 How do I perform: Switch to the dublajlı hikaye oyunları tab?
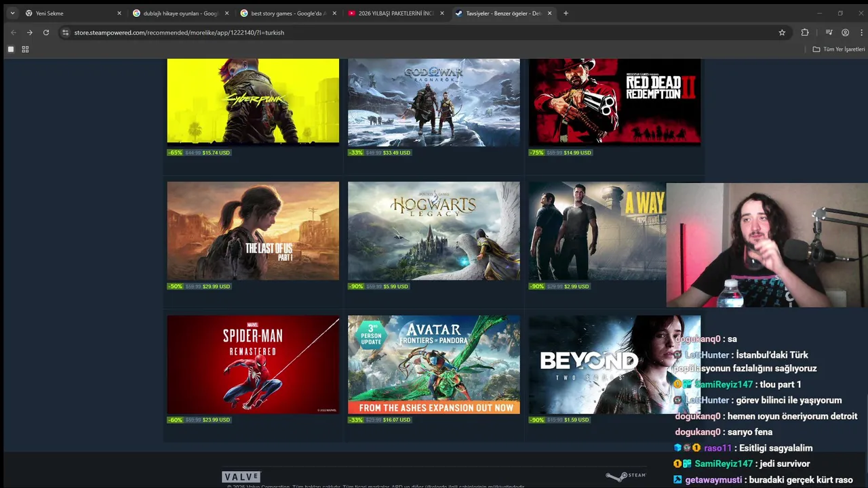[180, 13]
